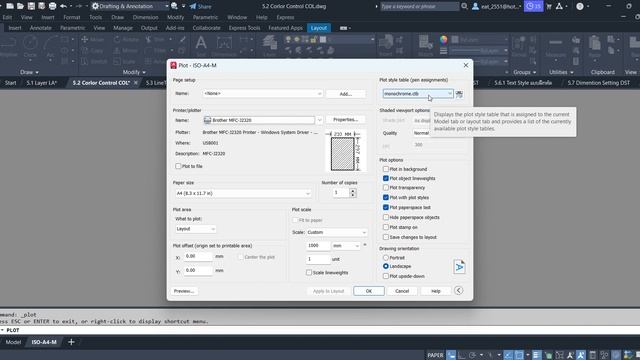The image size is (640, 360).
Task: Click OK in Plot dialog
Action: [x=369, y=291]
